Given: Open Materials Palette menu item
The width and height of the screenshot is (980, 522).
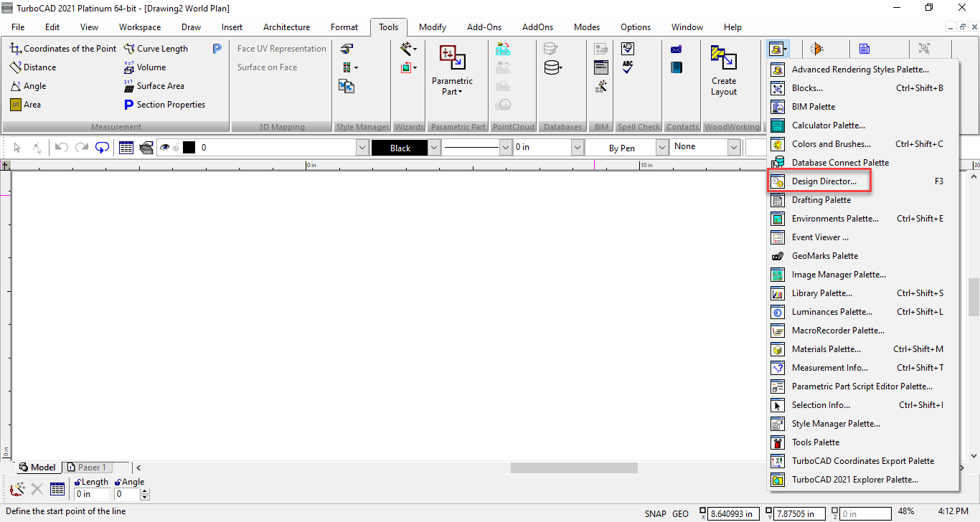Looking at the screenshot, I should click(x=863, y=349).
